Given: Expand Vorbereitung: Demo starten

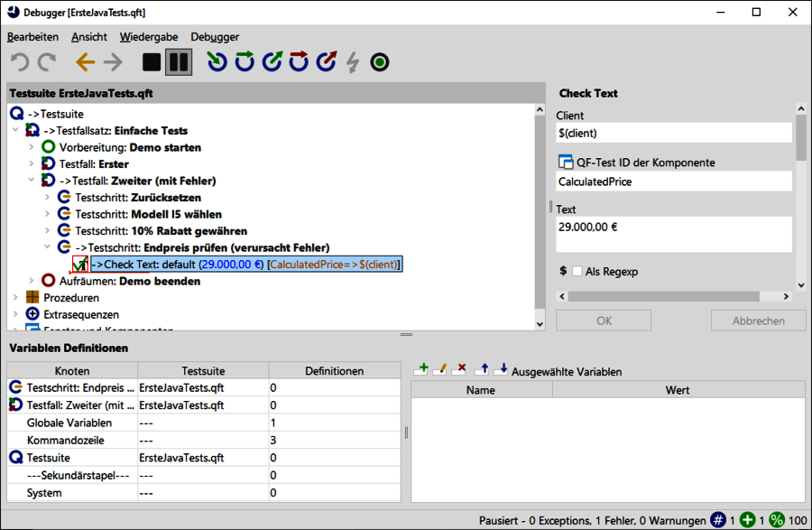Looking at the screenshot, I should pos(32,147).
